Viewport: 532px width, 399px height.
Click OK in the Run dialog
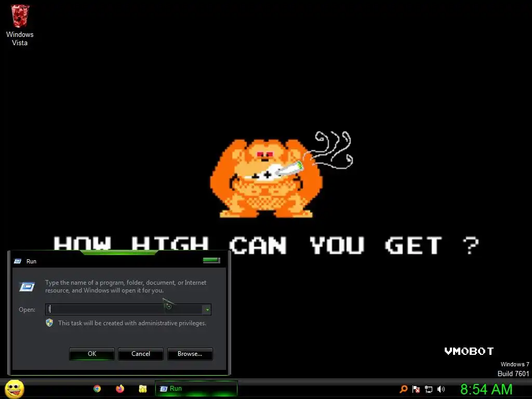(92, 353)
